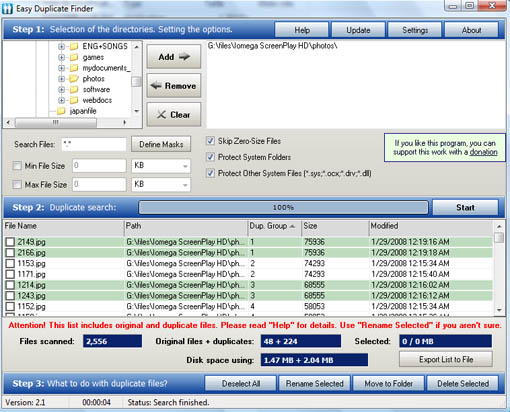Image resolution: width=510 pixels, height=412 pixels.
Task: Check the box for 2166.jpg
Action: (x=10, y=252)
